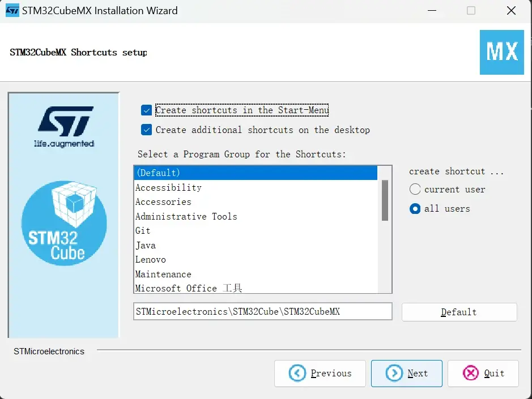The image size is (532, 399).
Task: Close the Installation Wizard window
Action: [511, 11]
